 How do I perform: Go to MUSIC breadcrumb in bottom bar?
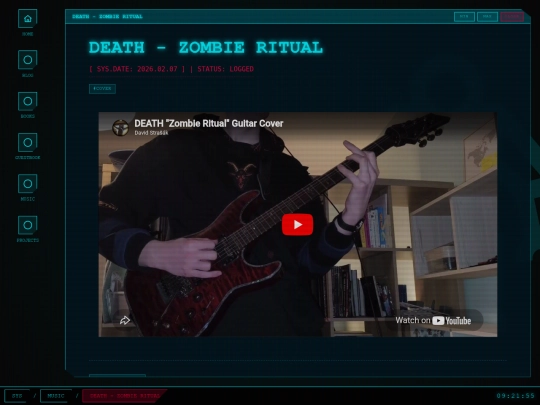click(x=56, y=396)
